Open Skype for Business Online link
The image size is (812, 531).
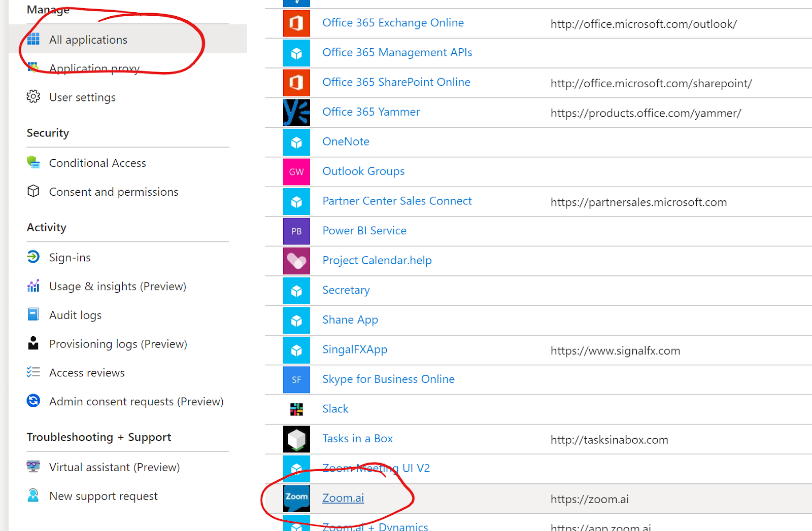tap(389, 379)
